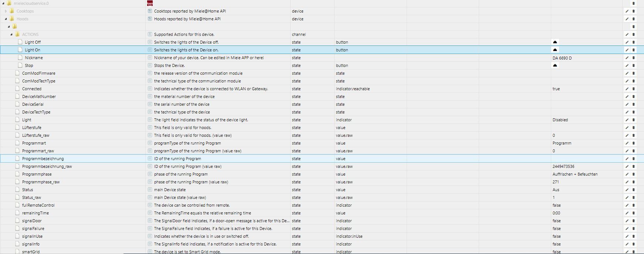This screenshot has width=644, height=254.
Task: Delete the signalFailure state
Action: [x=634, y=228]
